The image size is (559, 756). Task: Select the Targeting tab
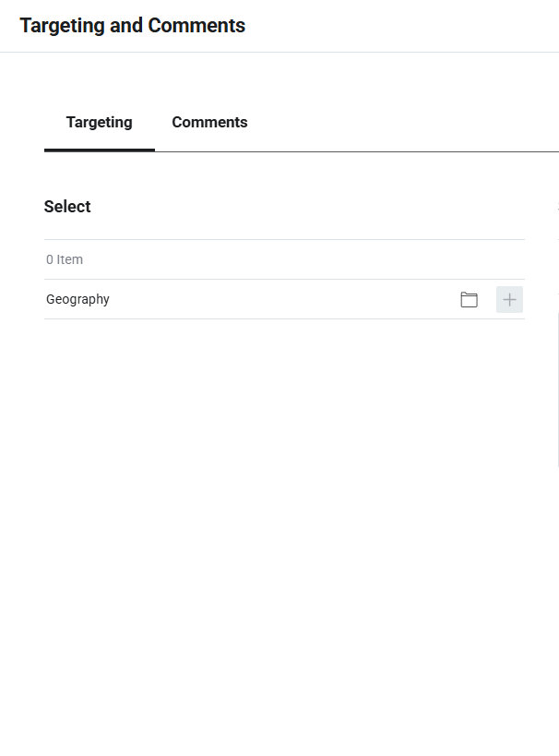point(100,123)
